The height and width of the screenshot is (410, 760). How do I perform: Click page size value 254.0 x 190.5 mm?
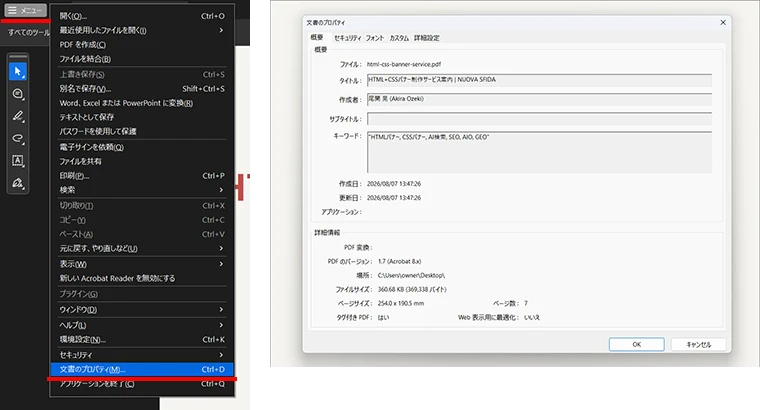401,303
